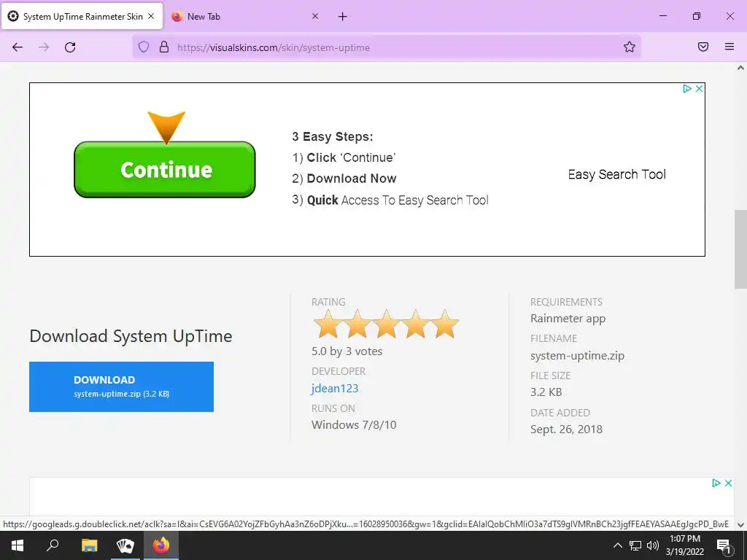Open the Save to Pocket button
The height and width of the screenshot is (560, 747).
point(703,47)
